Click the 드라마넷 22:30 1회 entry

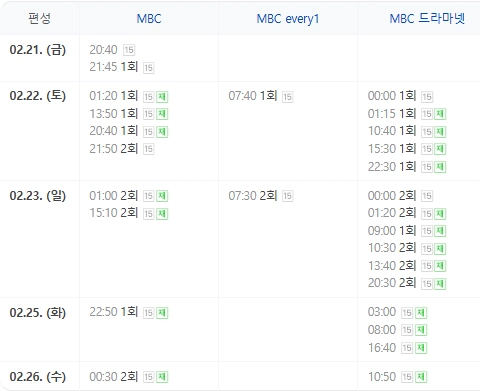click(x=392, y=166)
